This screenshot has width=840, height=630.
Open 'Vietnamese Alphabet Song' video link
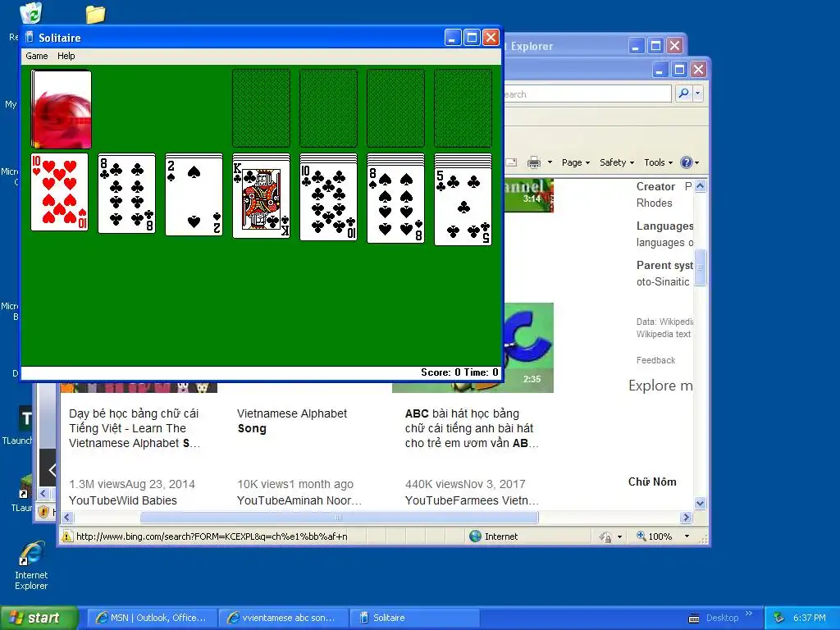point(292,421)
